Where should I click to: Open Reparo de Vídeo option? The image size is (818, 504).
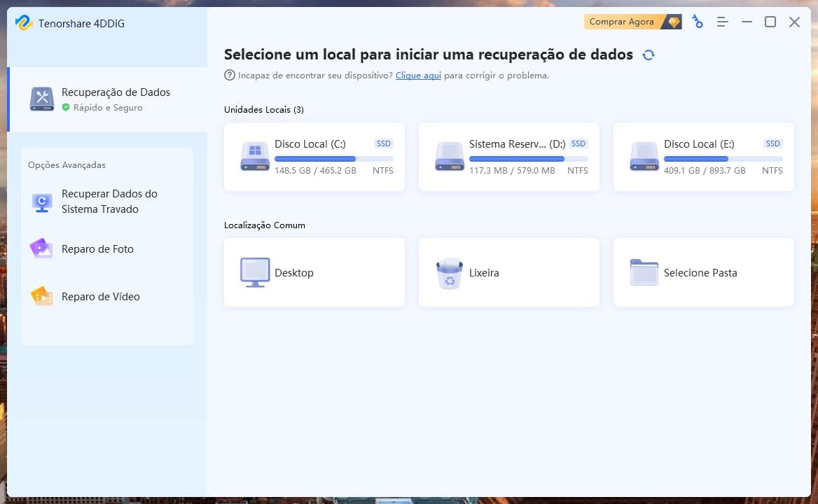(107, 297)
